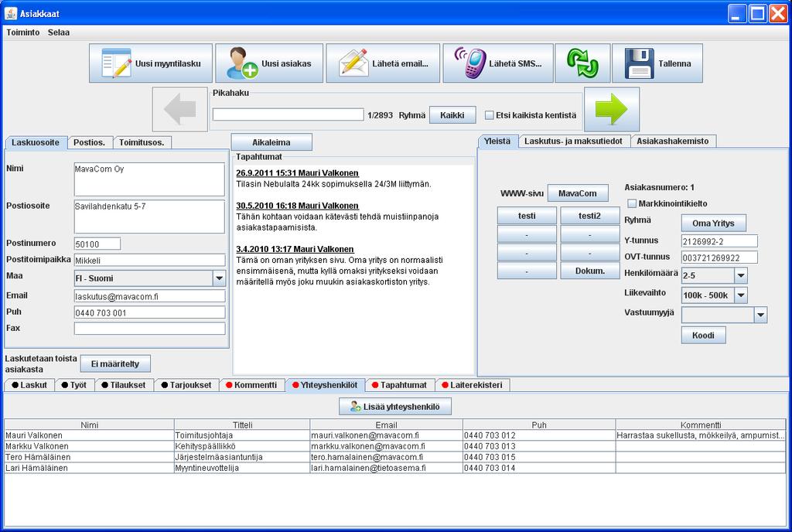Screen dimensions: 792x532
Task: Click the testi button
Action: pos(527,216)
